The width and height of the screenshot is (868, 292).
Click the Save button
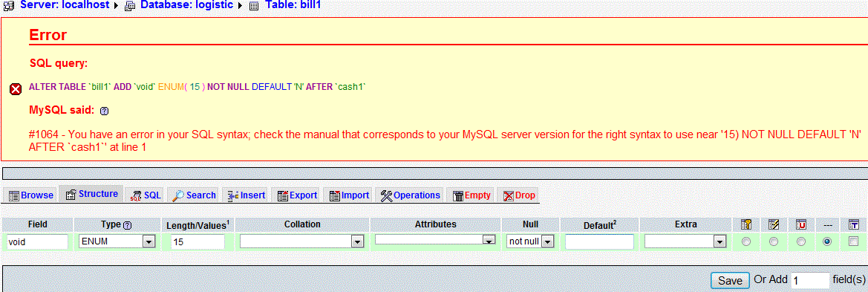[x=730, y=281]
